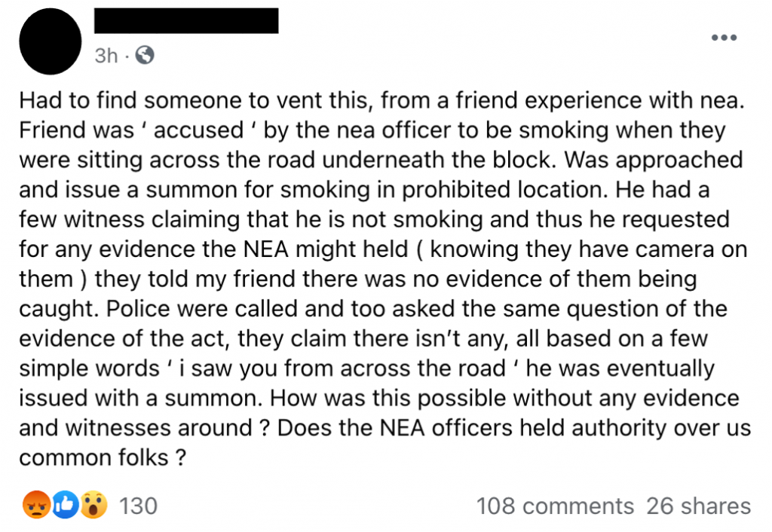
Task: Click the angry face reaction icon
Action: [x=36, y=505]
